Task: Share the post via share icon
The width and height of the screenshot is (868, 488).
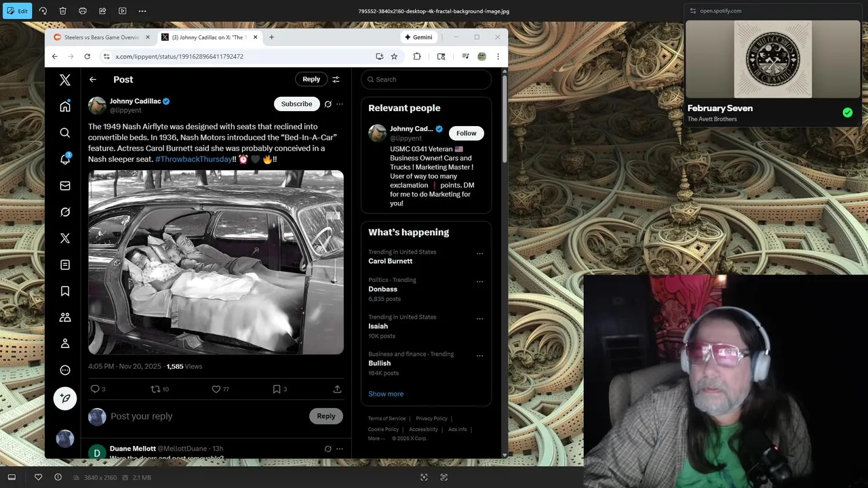Action: [337, 389]
